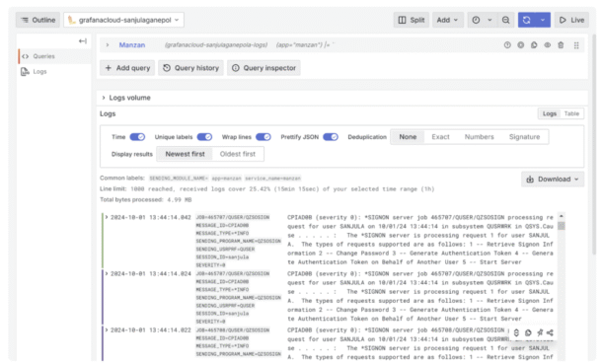This screenshot has width=604, height=364.
Task: Expand log entry at 13:44:14.024
Action: point(107,273)
